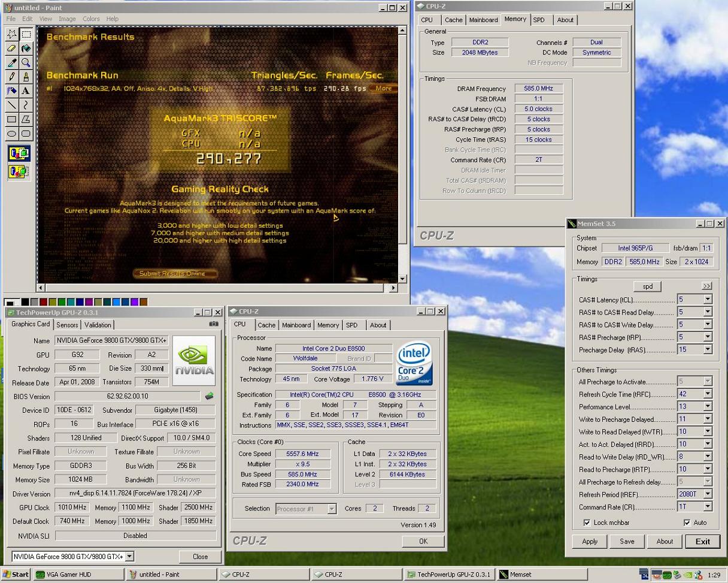Click the NVIDIA logo in GPU-Z

(x=194, y=360)
